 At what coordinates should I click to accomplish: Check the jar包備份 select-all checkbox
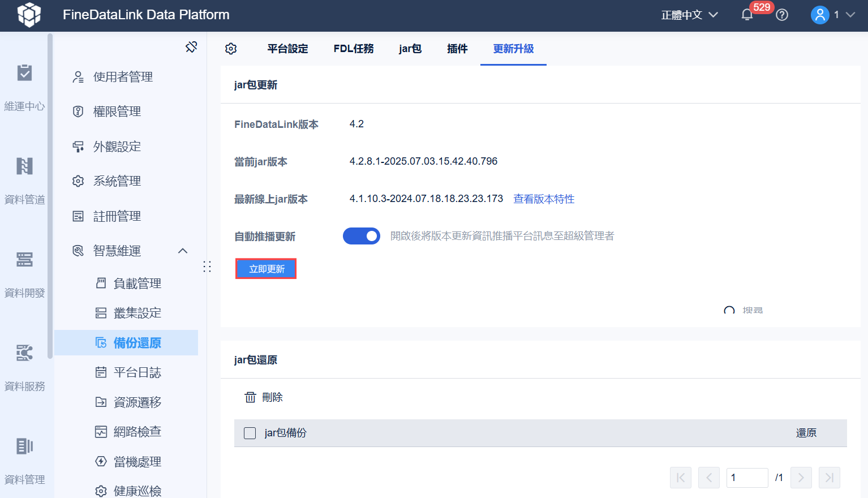point(250,433)
